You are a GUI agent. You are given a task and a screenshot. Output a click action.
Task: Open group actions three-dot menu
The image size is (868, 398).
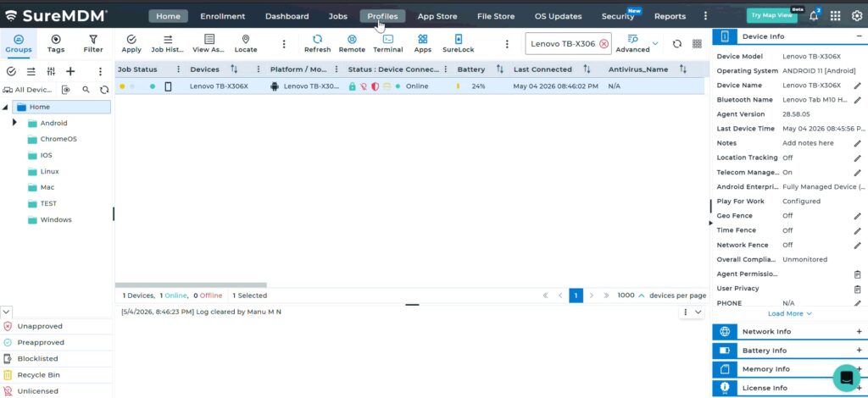pos(100,71)
